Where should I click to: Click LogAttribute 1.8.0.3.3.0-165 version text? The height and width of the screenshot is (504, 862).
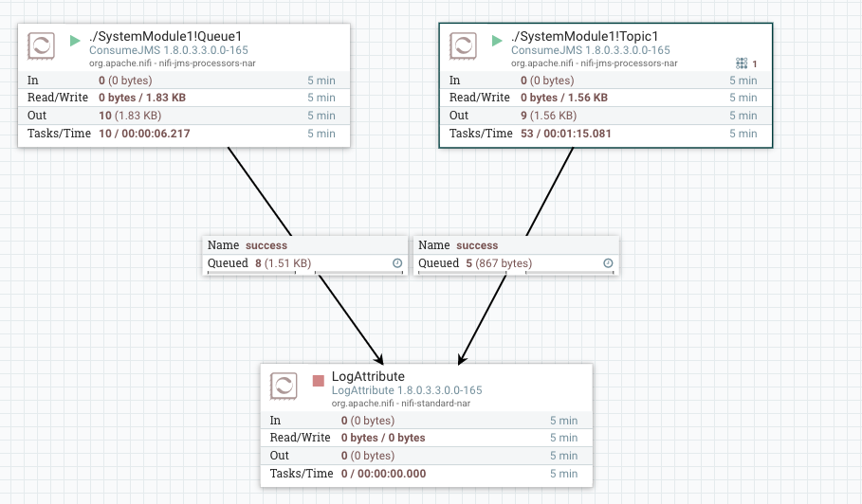[x=407, y=390]
